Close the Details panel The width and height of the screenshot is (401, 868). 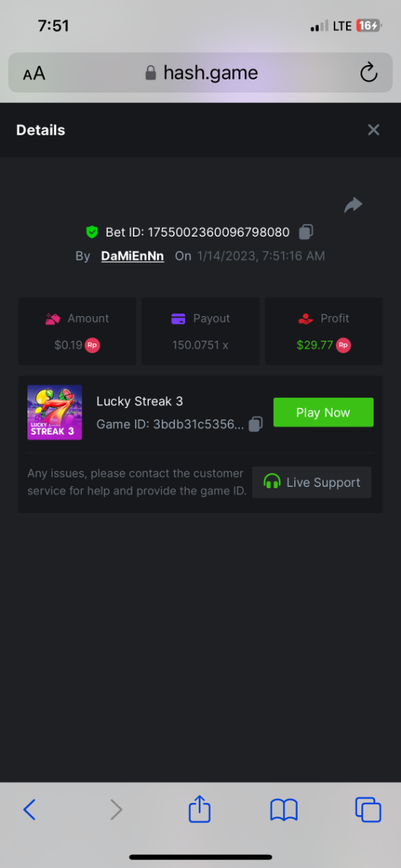(374, 130)
